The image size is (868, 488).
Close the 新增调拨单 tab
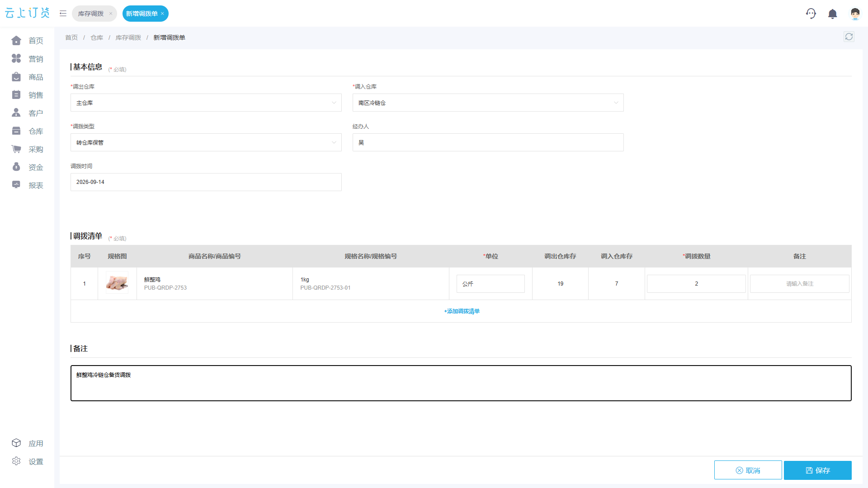point(162,14)
